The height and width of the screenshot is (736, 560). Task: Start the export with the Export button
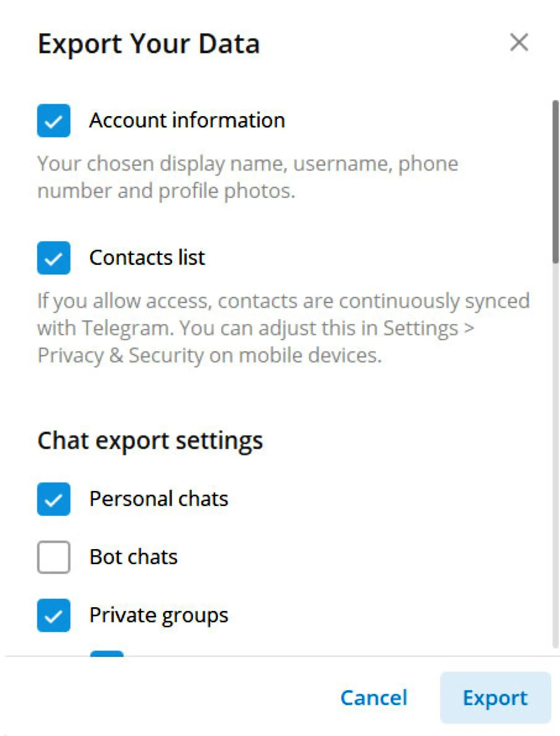tap(495, 698)
